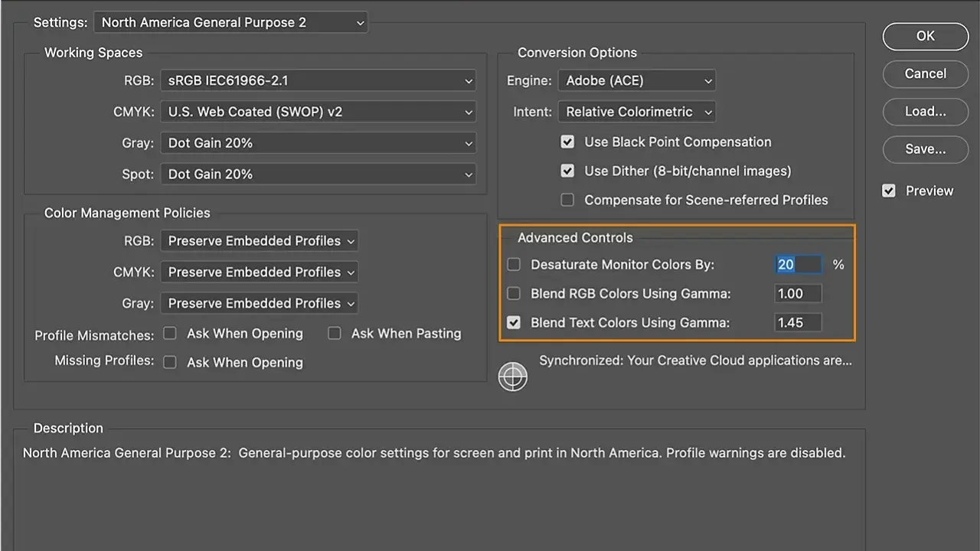Open the Settings preset dropdown
The width and height of the screenshot is (980, 551).
[231, 22]
